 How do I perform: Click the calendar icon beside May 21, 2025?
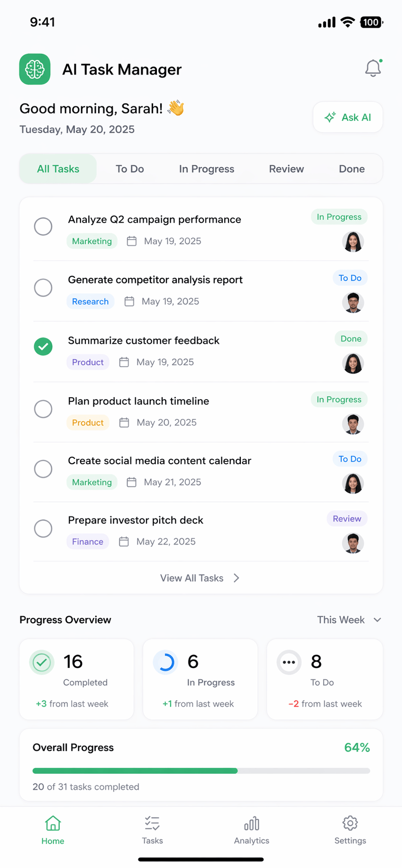tap(131, 482)
